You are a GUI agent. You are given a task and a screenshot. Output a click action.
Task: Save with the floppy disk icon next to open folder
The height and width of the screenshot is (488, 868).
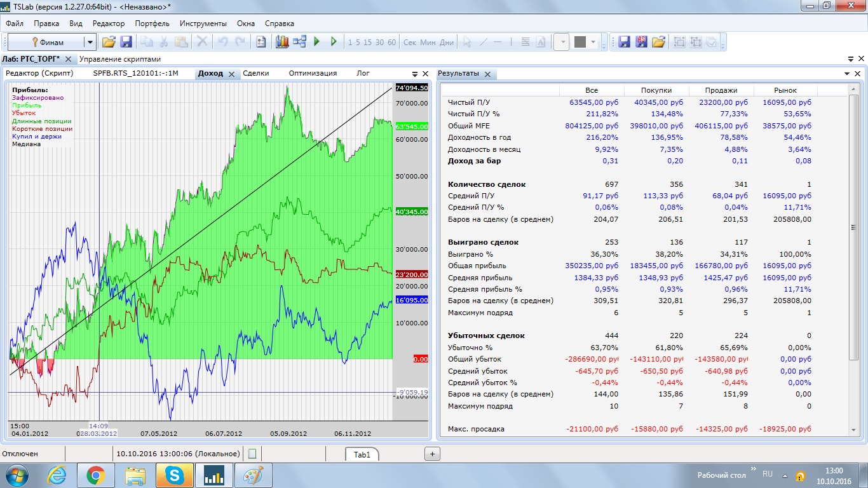(x=126, y=42)
